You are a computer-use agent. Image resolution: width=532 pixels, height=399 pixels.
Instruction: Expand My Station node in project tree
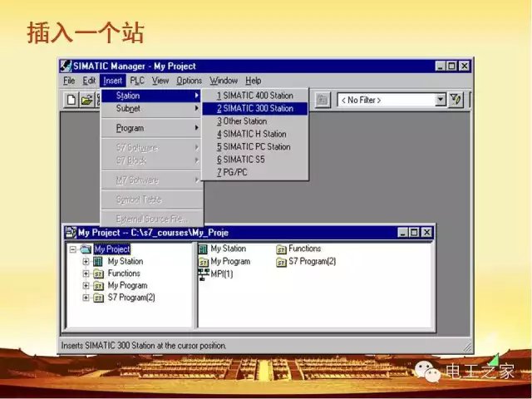click(86, 261)
